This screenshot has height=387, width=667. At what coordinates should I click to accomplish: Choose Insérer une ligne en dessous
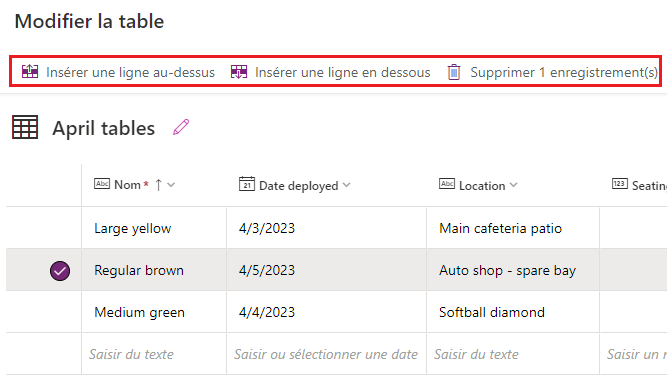(x=331, y=72)
